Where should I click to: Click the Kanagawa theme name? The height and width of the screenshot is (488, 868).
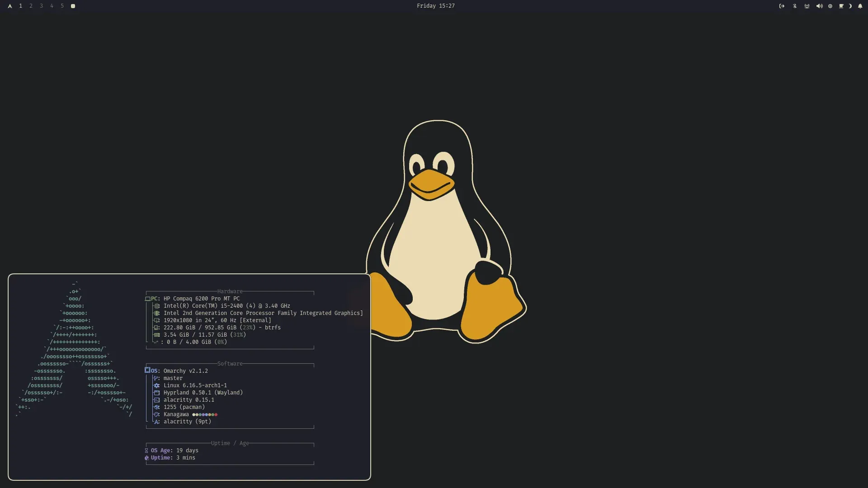(176, 414)
